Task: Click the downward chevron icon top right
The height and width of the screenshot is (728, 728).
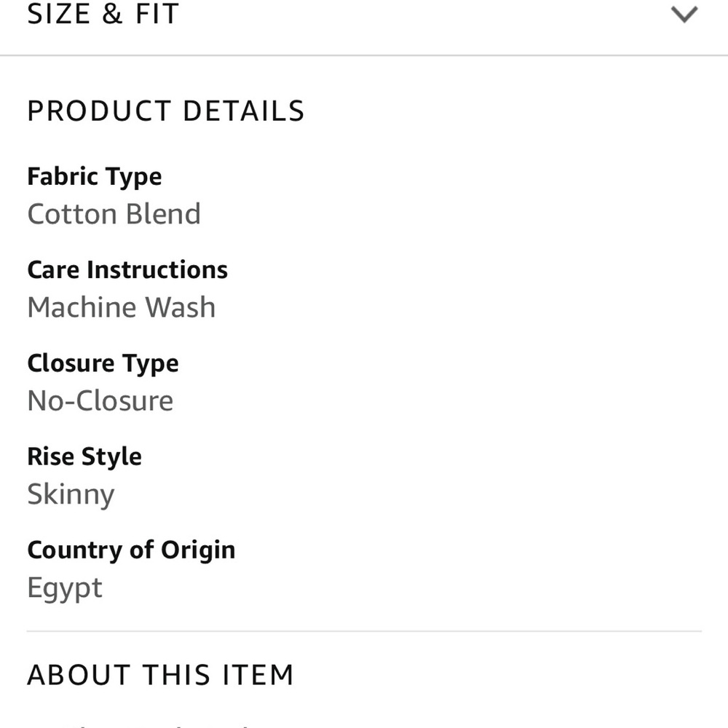Action: 683,13
